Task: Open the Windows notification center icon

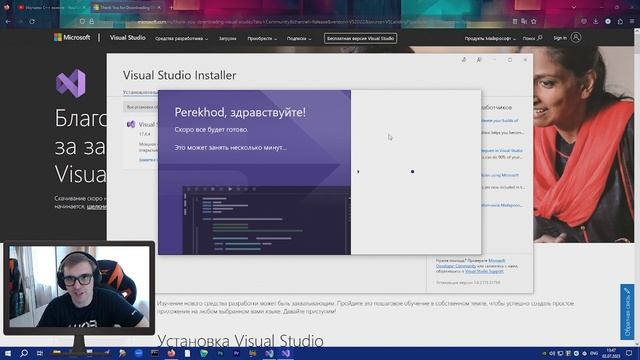Action: (629, 353)
